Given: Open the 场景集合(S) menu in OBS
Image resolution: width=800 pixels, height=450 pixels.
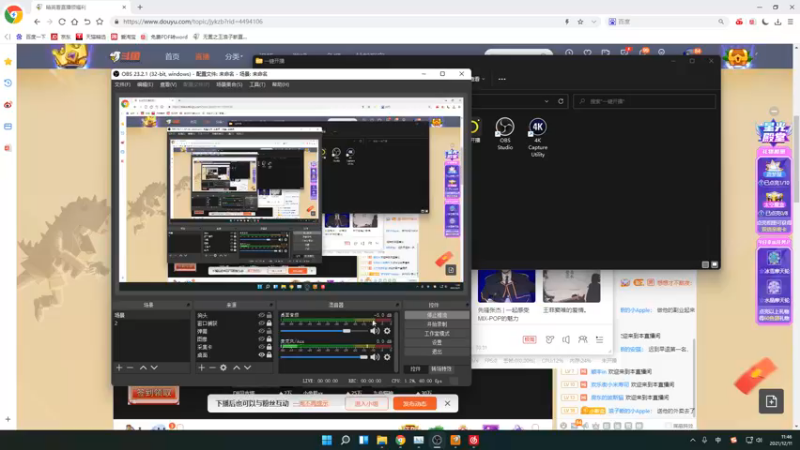Looking at the screenshot, I should coord(229,85).
